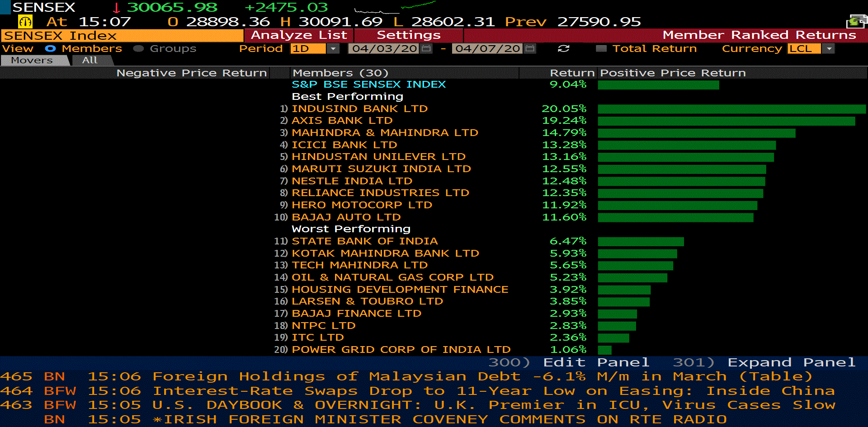
Task: Click the green return bar for IndusInd Bank
Action: click(731, 109)
